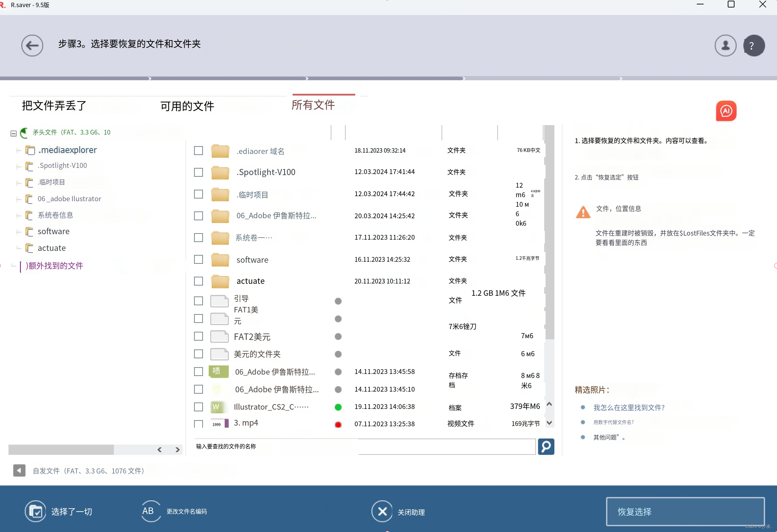Check the .Spotlight-V100 folder checkbox
The width and height of the screenshot is (777, 532).
(x=198, y=172)
